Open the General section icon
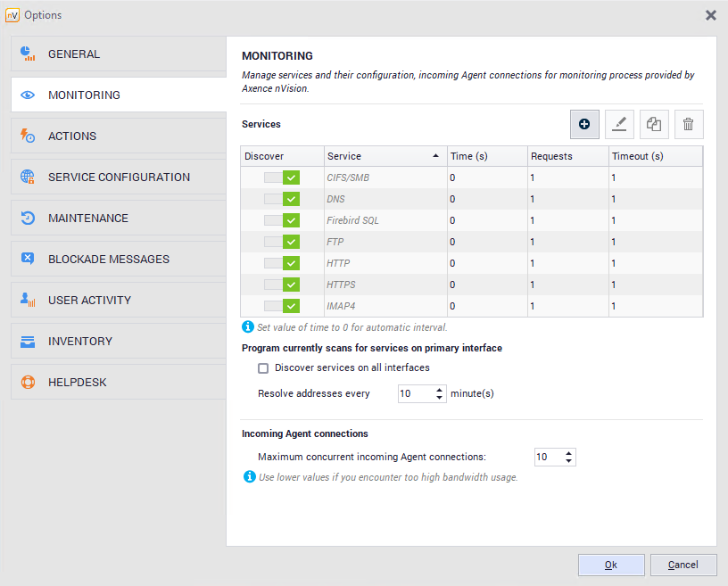 tap(28, 54)
